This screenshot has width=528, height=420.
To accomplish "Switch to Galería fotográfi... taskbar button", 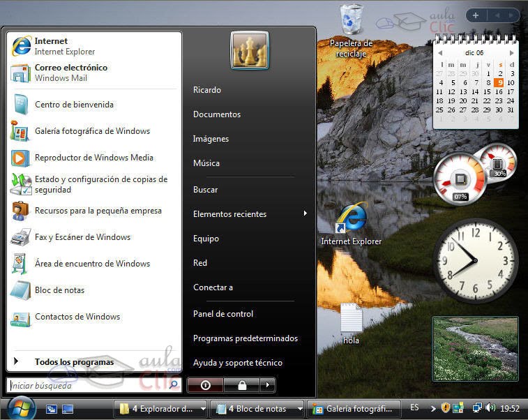I will pyautogui.click(x=355, y=409).
